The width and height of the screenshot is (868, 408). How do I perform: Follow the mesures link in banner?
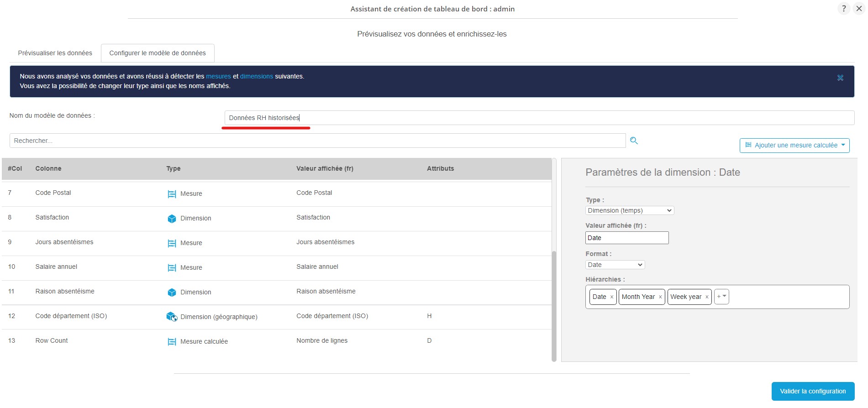coord(218,76)
